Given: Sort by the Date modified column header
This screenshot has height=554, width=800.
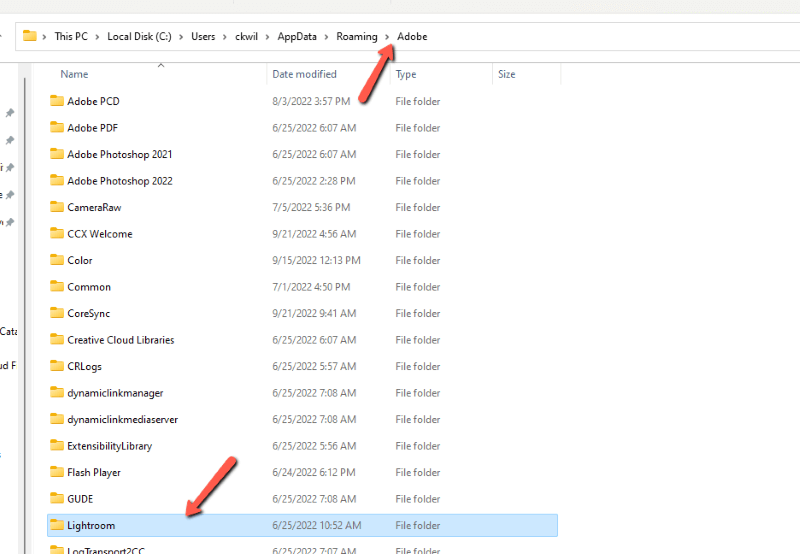Looking at the screenshot, I should click(x=305, y=74).
